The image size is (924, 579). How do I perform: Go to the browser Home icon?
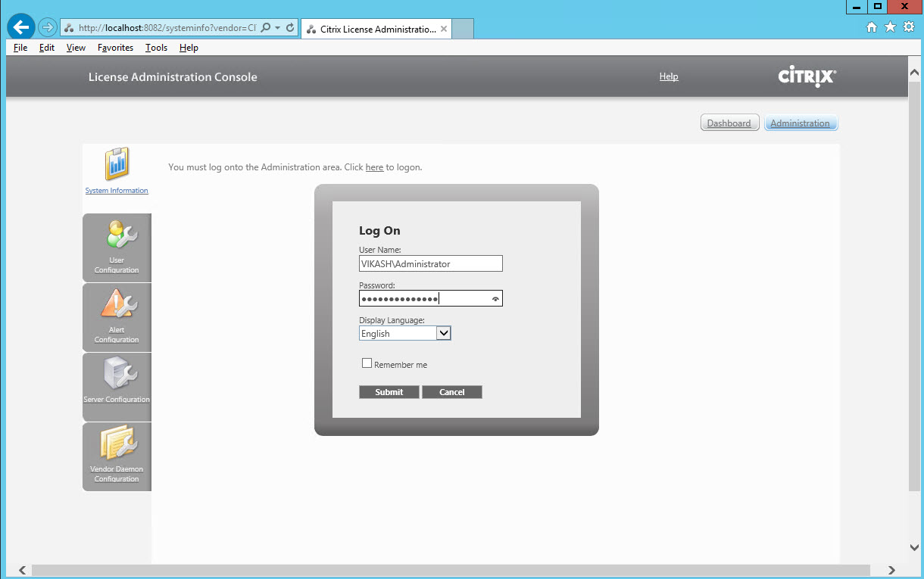(872, 27)
